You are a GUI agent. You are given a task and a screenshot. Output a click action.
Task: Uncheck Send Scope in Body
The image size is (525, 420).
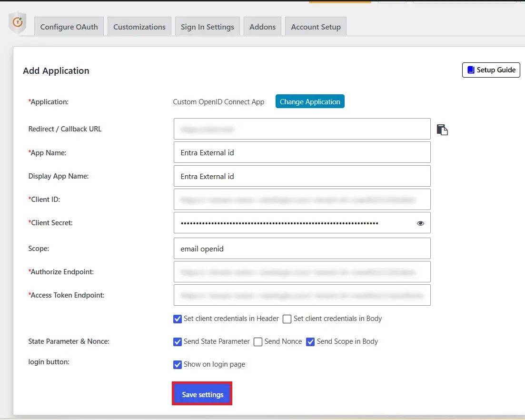[x=310, y=341]
